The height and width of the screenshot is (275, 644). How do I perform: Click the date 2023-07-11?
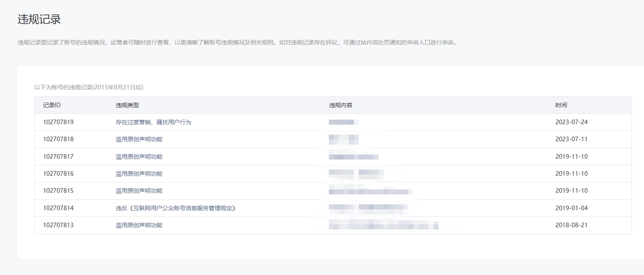(x=571, y=139)
